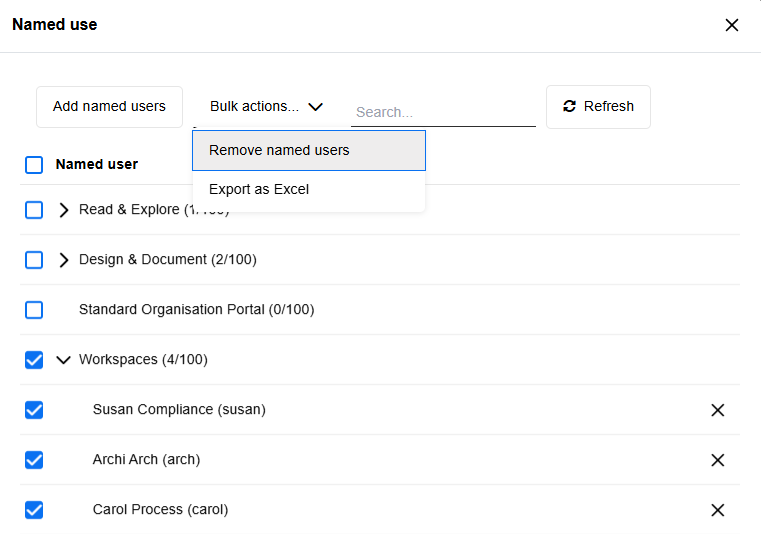761x534 pixels.
Task: Expand the Read & Explore group
Action: (x=64, y=210)
